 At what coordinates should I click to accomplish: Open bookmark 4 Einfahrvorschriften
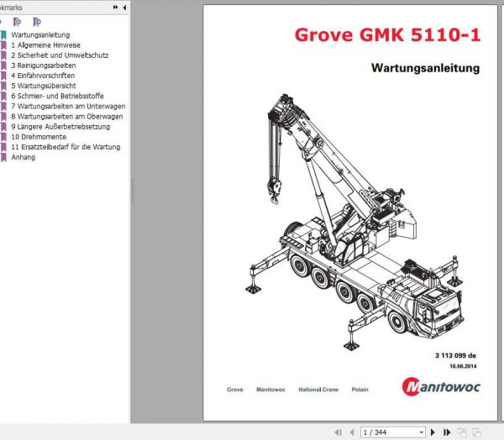click(43, 76)
